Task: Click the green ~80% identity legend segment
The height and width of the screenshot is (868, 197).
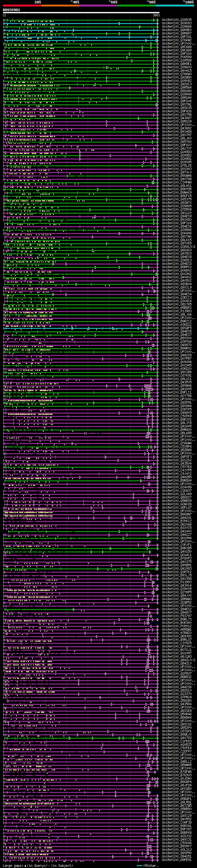Action: (137, 6)
